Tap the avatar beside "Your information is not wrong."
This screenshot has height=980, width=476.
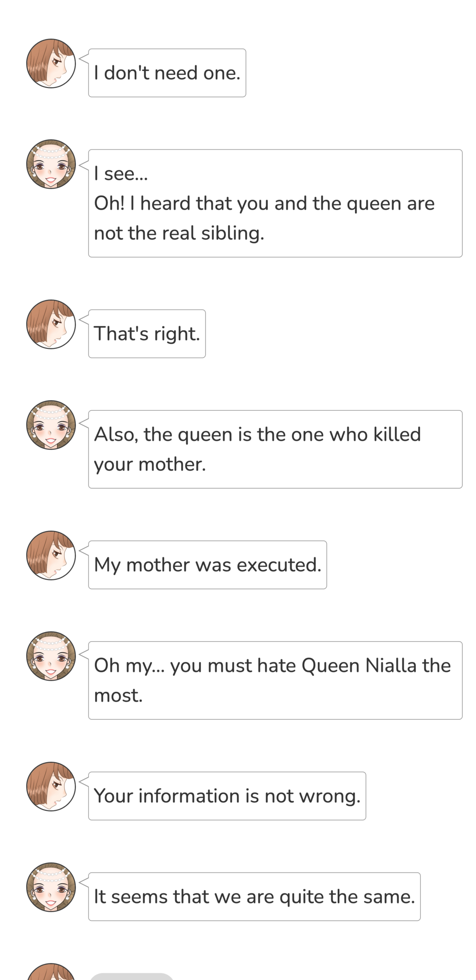pyautogui.click(x=51, y=786)
